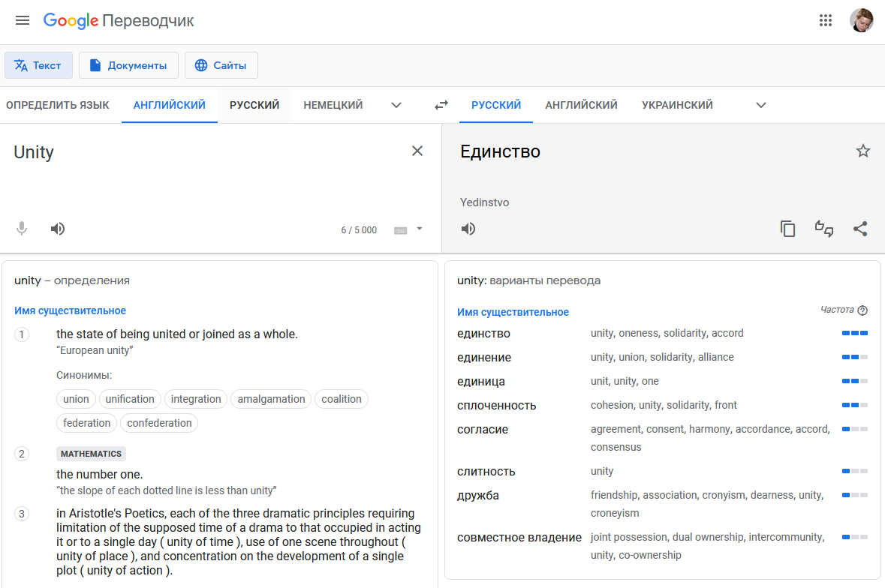The image size is (885, 588).
Task: Click the frequency bar for согласие
Action: [854, 429]
